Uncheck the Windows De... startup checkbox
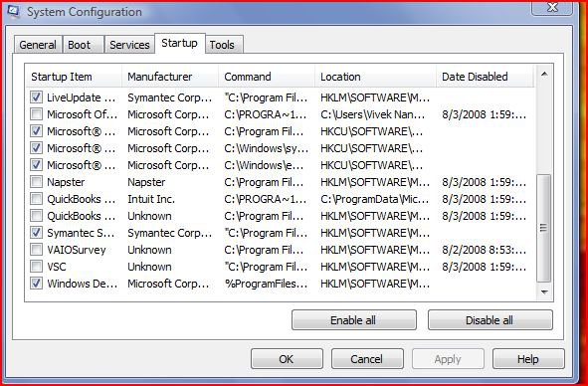 (x=36, y=284)
